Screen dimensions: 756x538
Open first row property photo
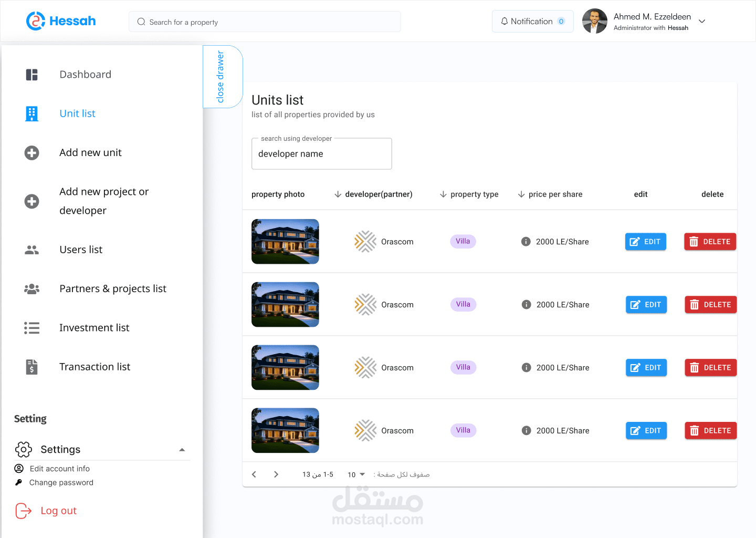tap(285, 242)
